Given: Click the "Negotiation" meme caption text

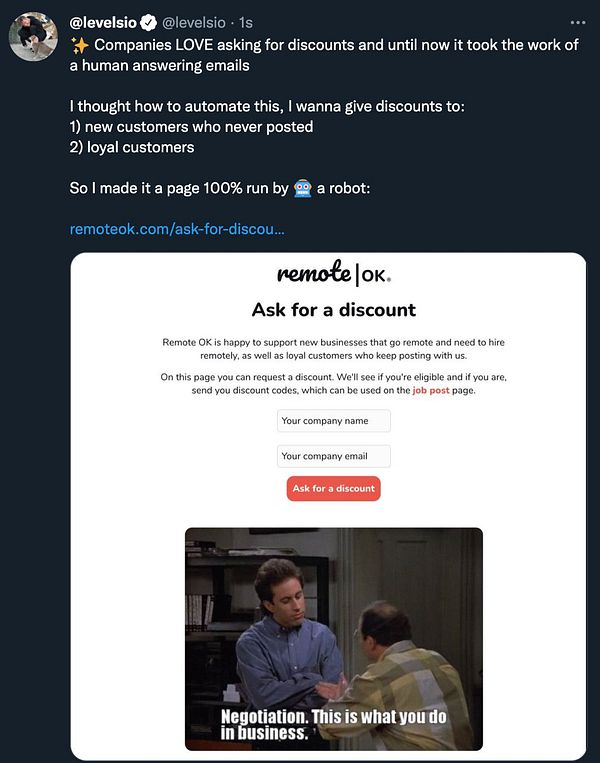Looking at the screenshot, I should coord(333,725).
